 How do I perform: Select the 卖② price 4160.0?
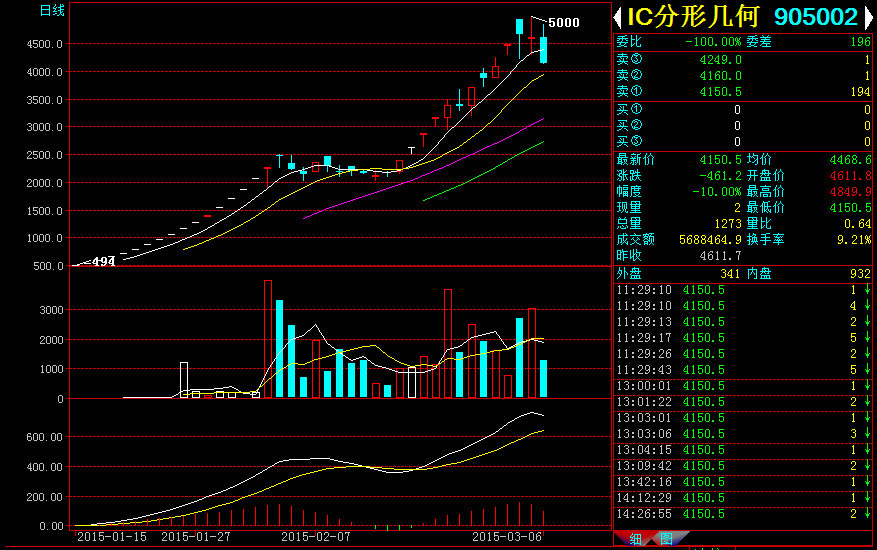coord(720,76)
